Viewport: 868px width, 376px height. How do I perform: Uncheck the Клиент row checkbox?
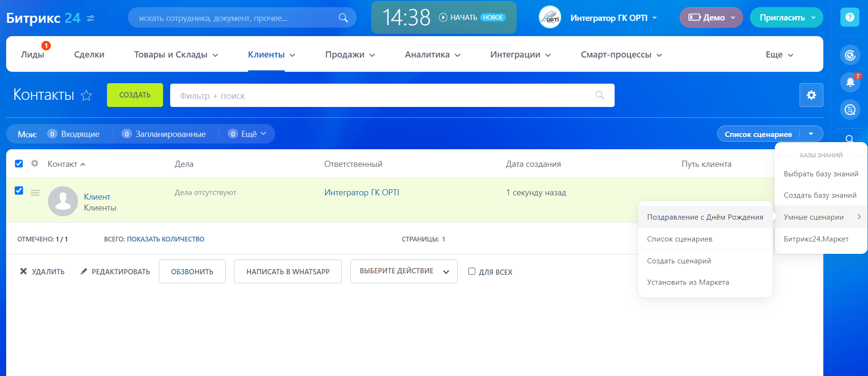click(x=19, y=191)
